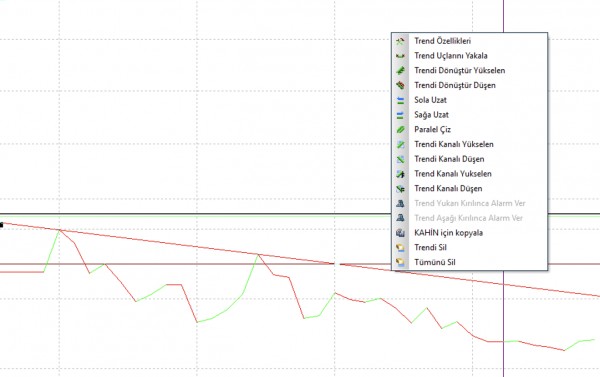Click the Trendi Dönüştür Yükselen icon
The width and height of the screenshot is (600, 377).
click(x=400, y=70)
